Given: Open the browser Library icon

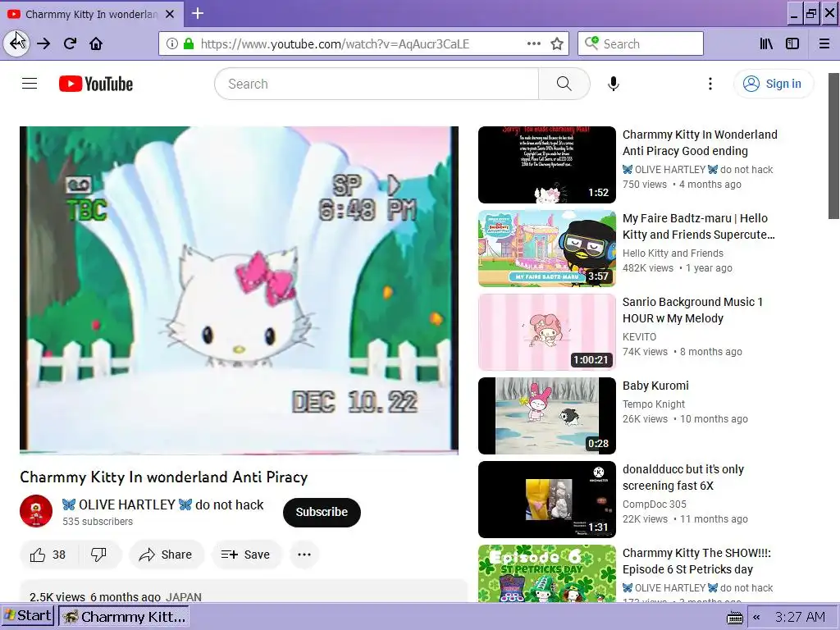Looking at the screenshot, I should [x=766, y=43].
